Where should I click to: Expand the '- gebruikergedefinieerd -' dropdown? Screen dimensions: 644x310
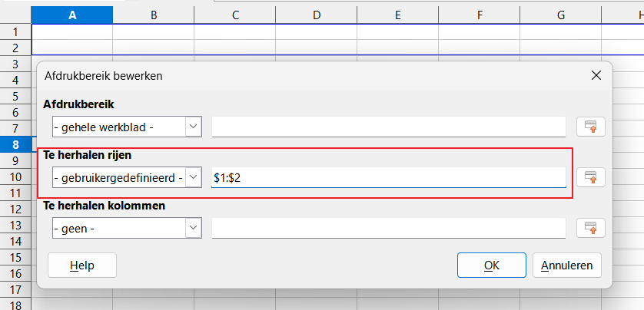pos(193,177)
